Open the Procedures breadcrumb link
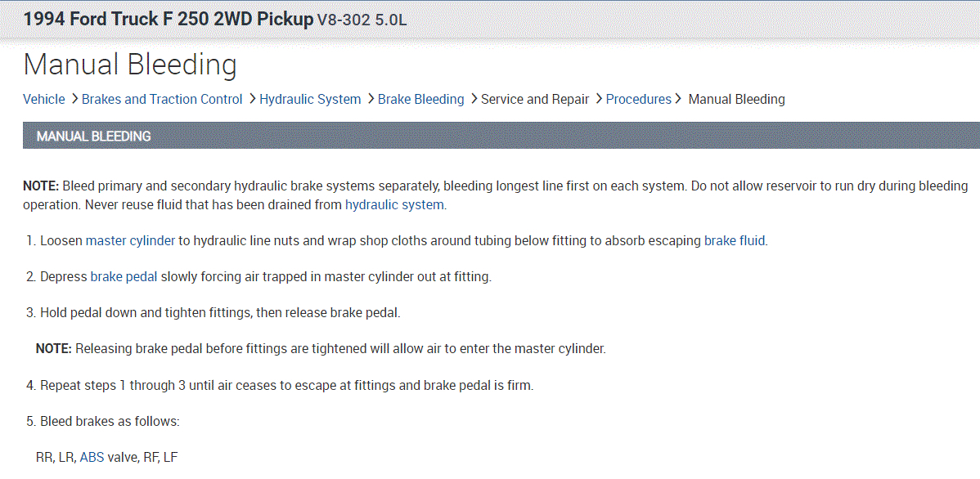 coord(638,99)
